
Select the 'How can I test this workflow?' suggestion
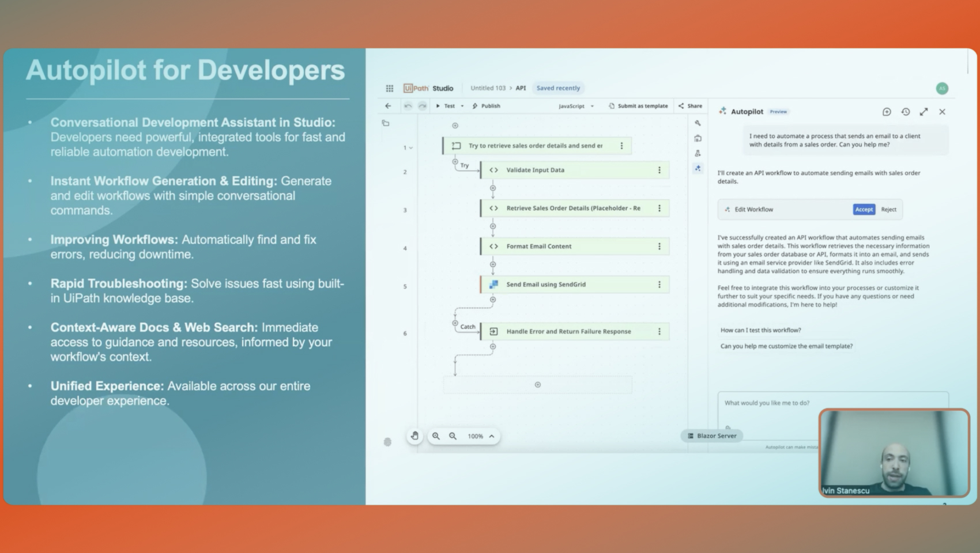click(760, 330)
